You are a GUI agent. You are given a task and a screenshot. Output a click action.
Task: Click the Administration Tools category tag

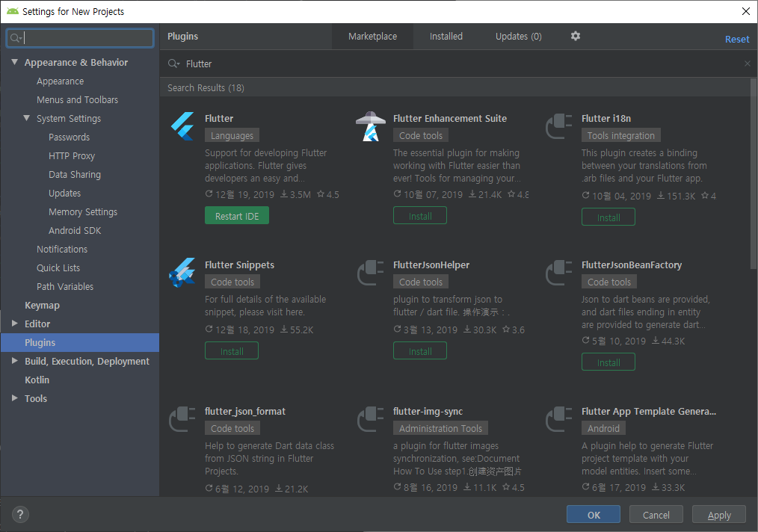[440, 428]
